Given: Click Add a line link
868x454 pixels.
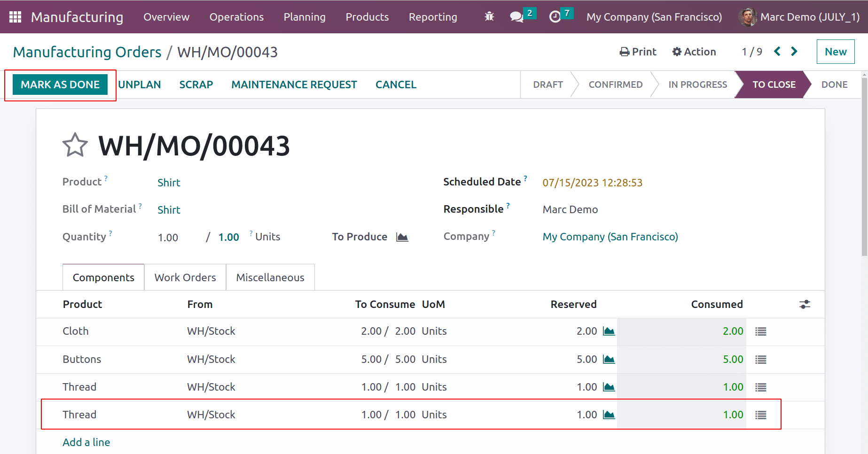Looking at the screenshot, I should pyautogui.click(x=86, y=442).
